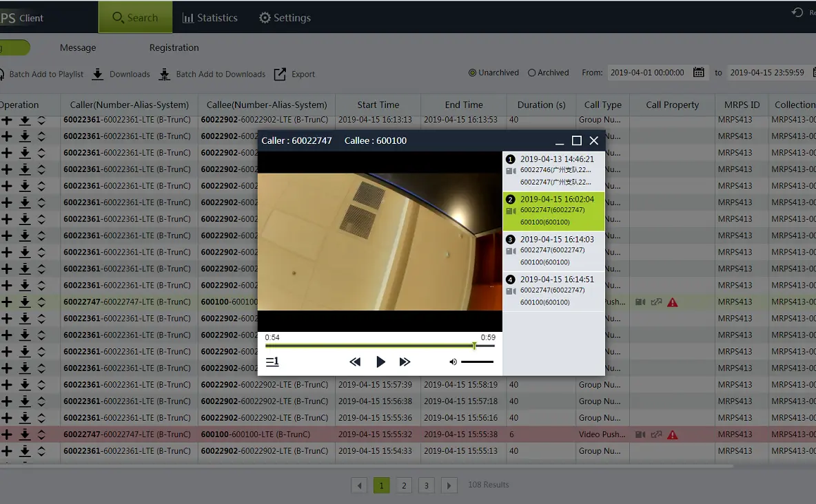Image resolution: width=816 pixels, height=504 pixels.
Task: Select playlist entry 4 dated 2019-04-15 16:14:51
Action: 551,291
